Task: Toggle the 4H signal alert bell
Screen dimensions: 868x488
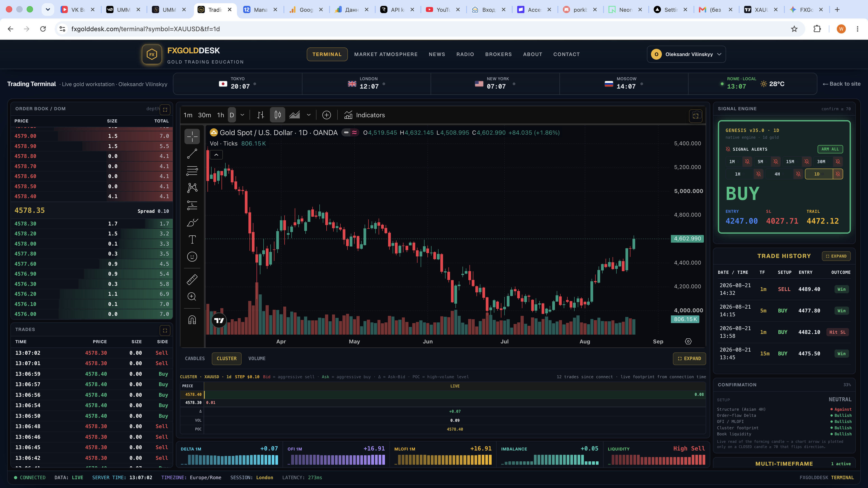Action: (x=798, y=174)
